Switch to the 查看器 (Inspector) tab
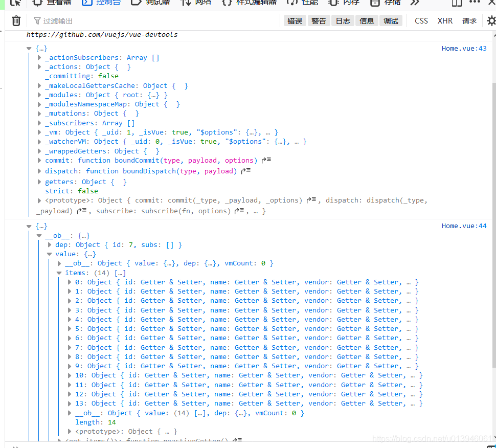Image resolution: width=496 pixels, height=448 pixels. tap(53, 3)
